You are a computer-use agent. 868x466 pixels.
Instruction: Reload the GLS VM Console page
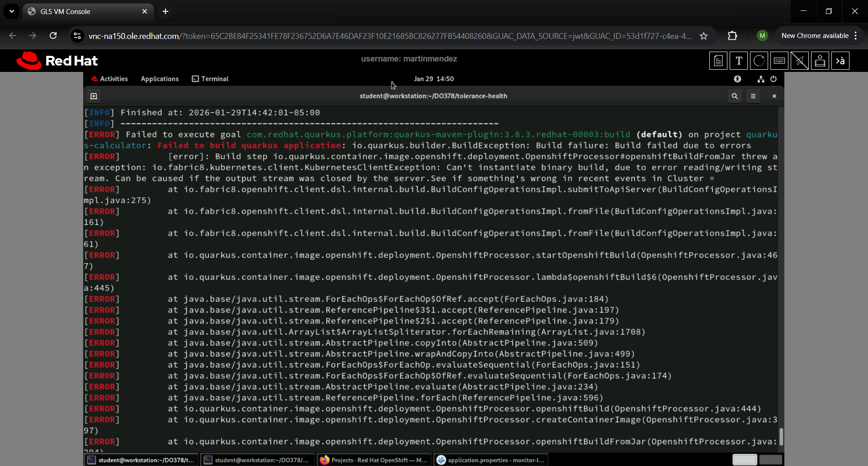click(x=53, y=36)
